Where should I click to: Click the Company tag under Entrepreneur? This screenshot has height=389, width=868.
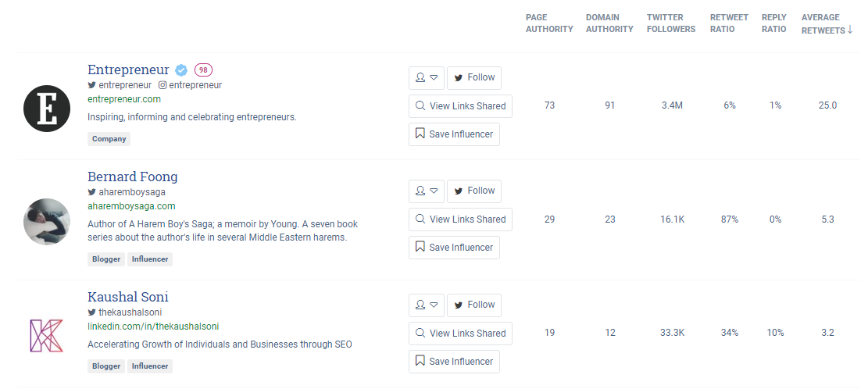tap(109, 139)
